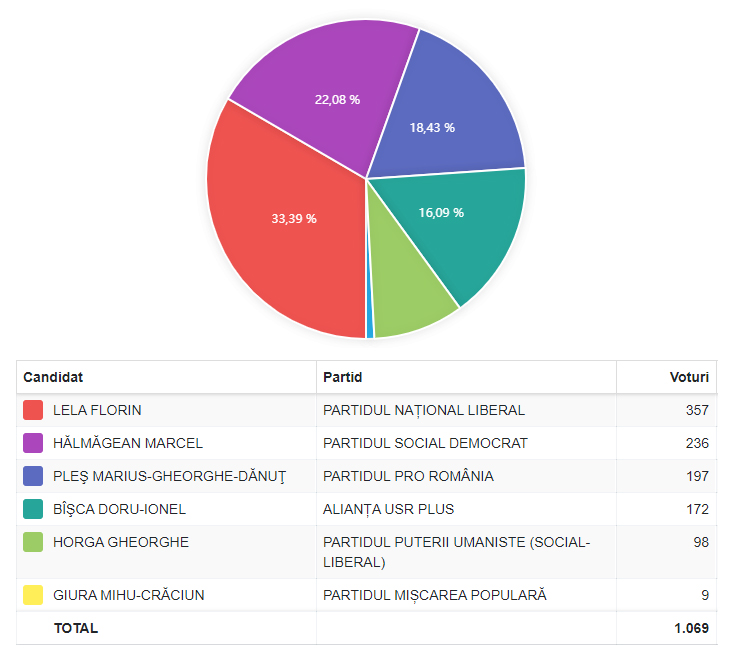Click the green HORGA GHEORGHE color swatch
733x664 pixels.
[x=33, y=542]
